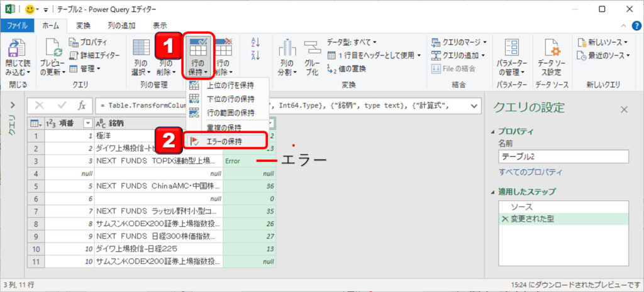The image size is (644, 292).
Task: Open help with the question mark icon
Action: (x=635, y=25)
